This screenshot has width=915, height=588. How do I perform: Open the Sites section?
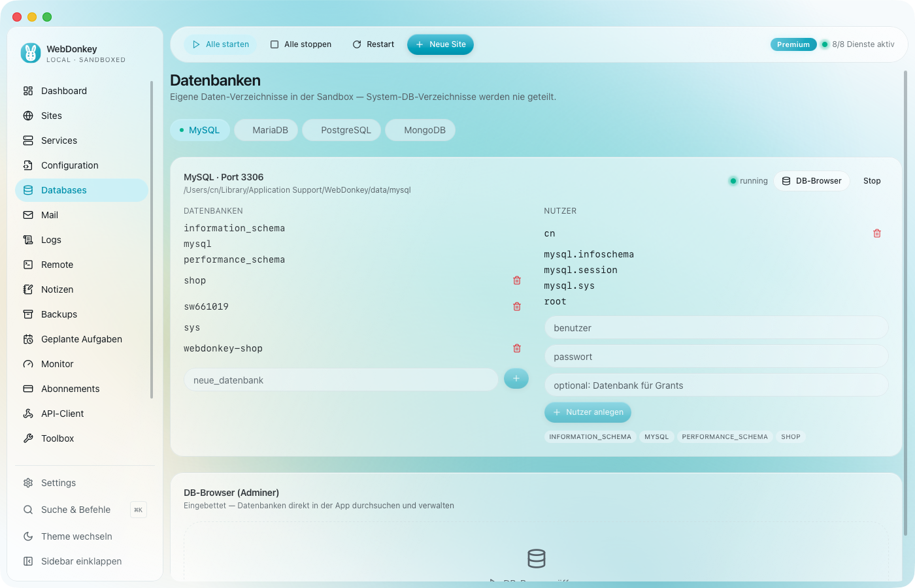click(x=82, y=116)
